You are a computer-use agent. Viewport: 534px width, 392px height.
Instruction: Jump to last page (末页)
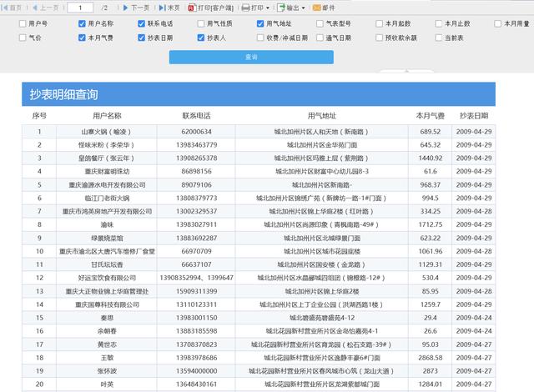click(169, 8)
